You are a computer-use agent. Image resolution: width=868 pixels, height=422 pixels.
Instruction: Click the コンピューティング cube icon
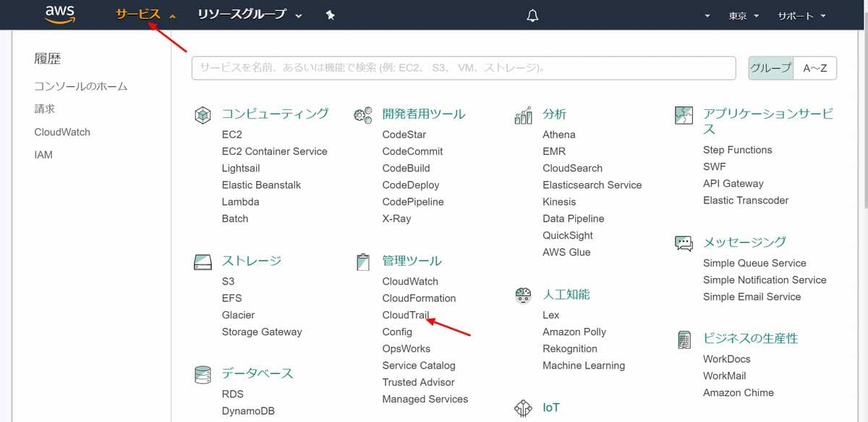tap(203, 114)
